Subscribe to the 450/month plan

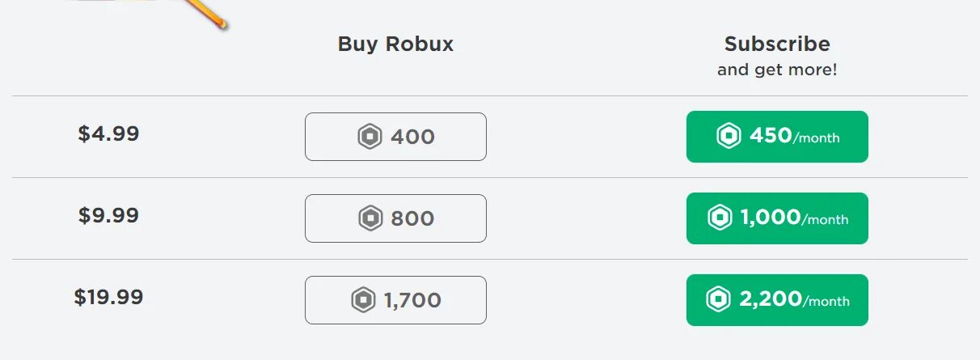777,137
